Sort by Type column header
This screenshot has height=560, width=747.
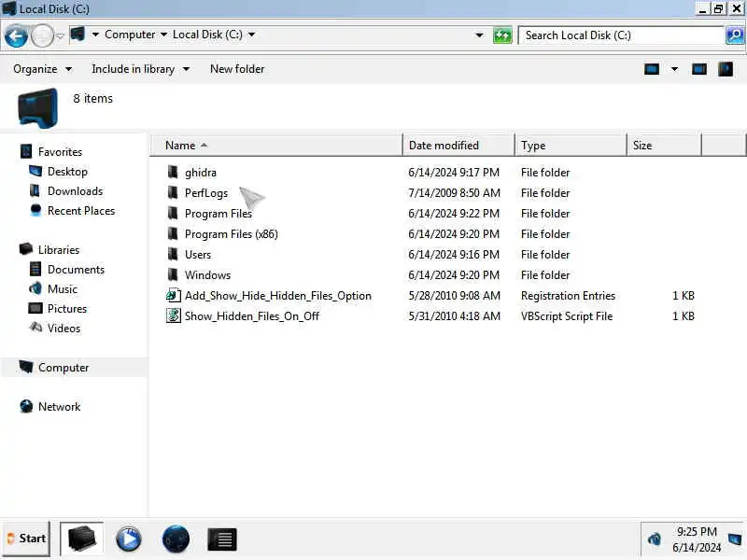point(571,146)
